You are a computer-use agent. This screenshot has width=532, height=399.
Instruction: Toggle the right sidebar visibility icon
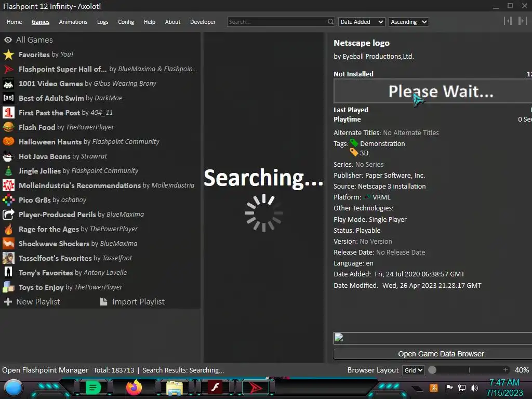522,21
